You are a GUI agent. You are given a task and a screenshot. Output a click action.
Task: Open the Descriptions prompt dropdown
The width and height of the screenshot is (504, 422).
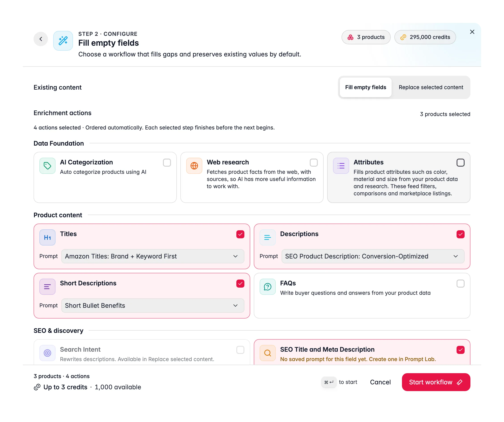(x=373, y=256)
